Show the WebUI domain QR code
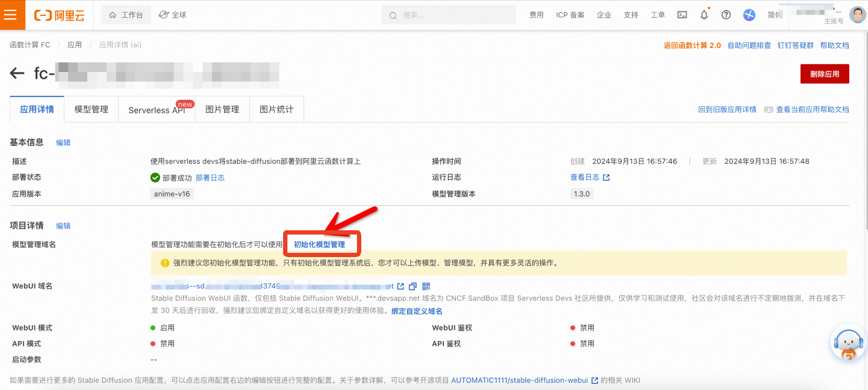The width and height of the screenshot is (868, 390). tap(426, 286)
